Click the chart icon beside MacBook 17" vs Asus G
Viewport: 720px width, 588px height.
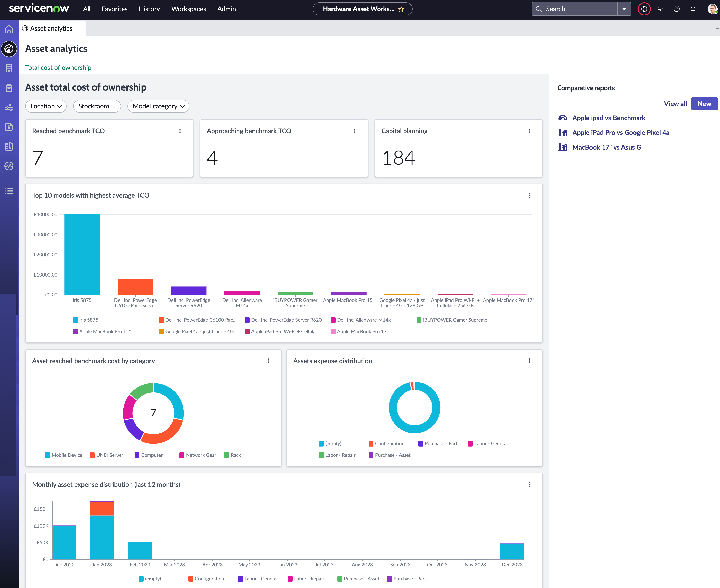pyautogui.click(x=563, y=147)
